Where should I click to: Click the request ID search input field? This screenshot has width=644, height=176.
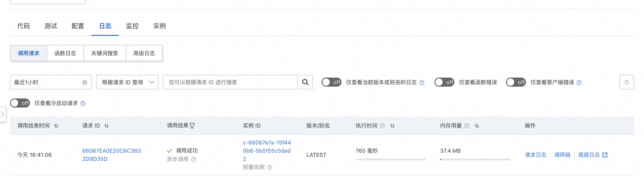click(230, 82)
